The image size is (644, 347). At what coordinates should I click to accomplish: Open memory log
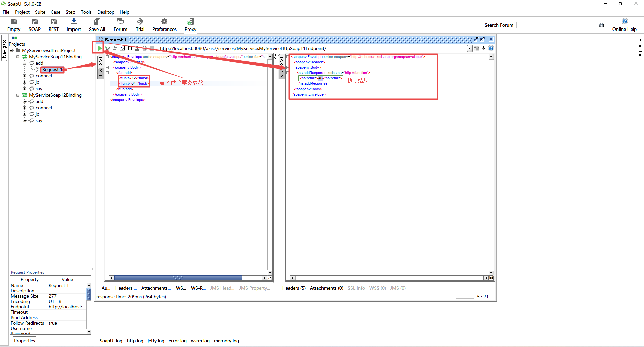tap(226, 341)
